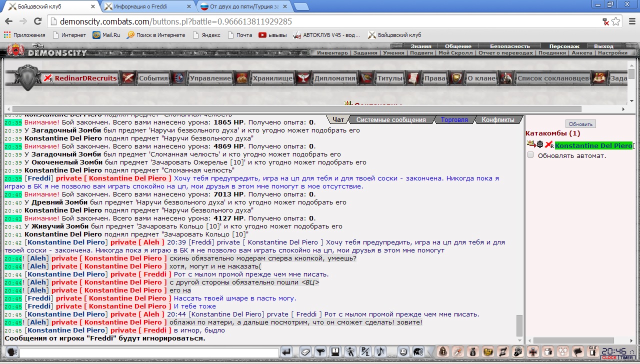
Task: Click the speaking head icon left of chat input
Action: click(x=11, y=352)
